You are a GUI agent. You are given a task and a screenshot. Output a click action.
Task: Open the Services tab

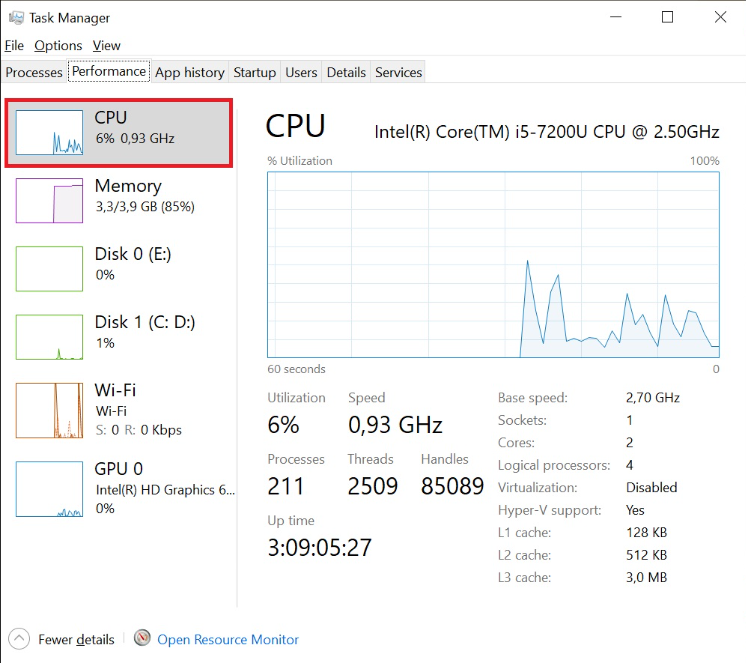tap(398, 72)
